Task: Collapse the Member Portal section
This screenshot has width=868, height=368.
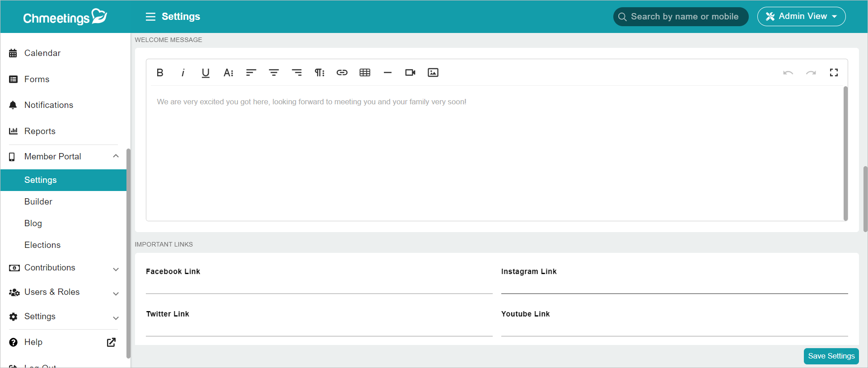Action: click(116, 156)
